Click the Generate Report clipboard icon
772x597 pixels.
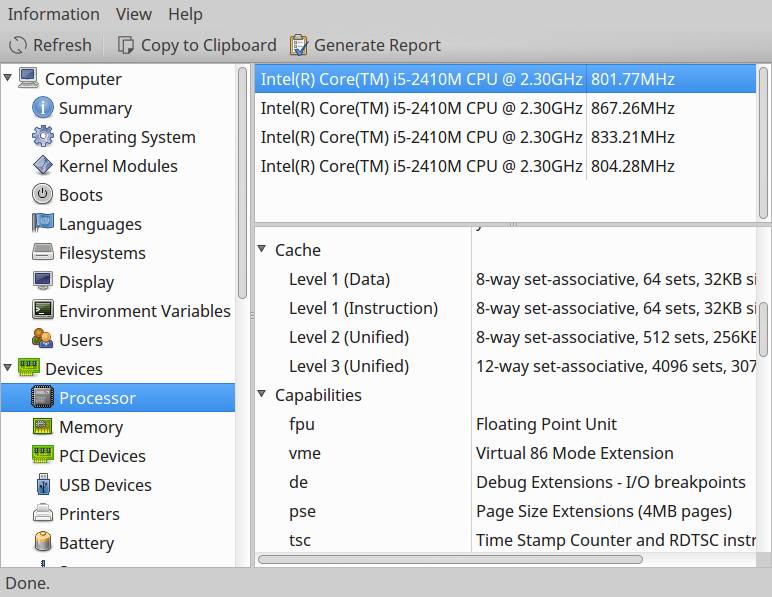298,45
